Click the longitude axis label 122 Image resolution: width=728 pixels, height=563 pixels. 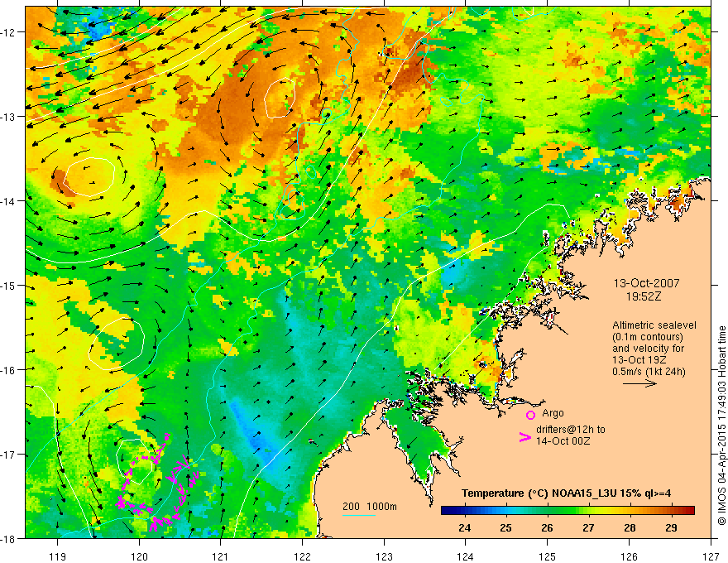[x=302, y=556]
